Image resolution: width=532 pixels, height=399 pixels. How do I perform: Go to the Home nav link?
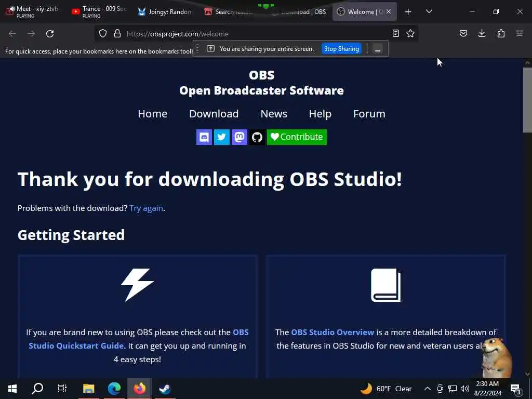click(152, 114)
